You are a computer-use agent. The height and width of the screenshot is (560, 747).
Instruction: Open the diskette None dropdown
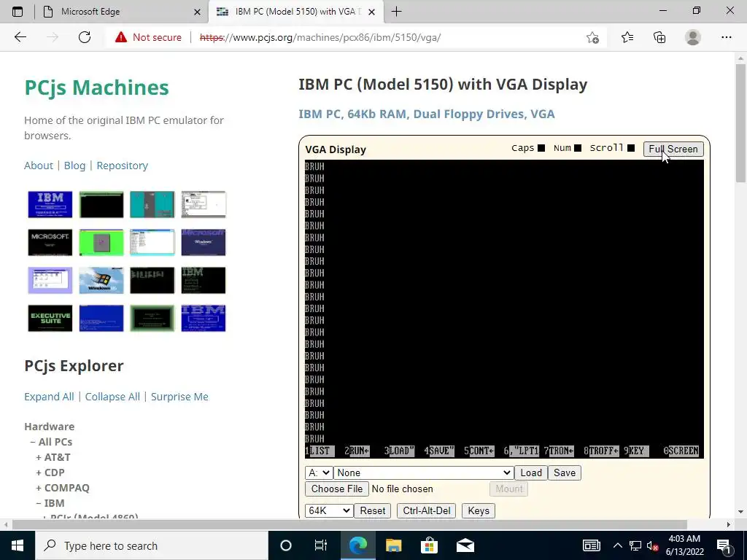424,472
